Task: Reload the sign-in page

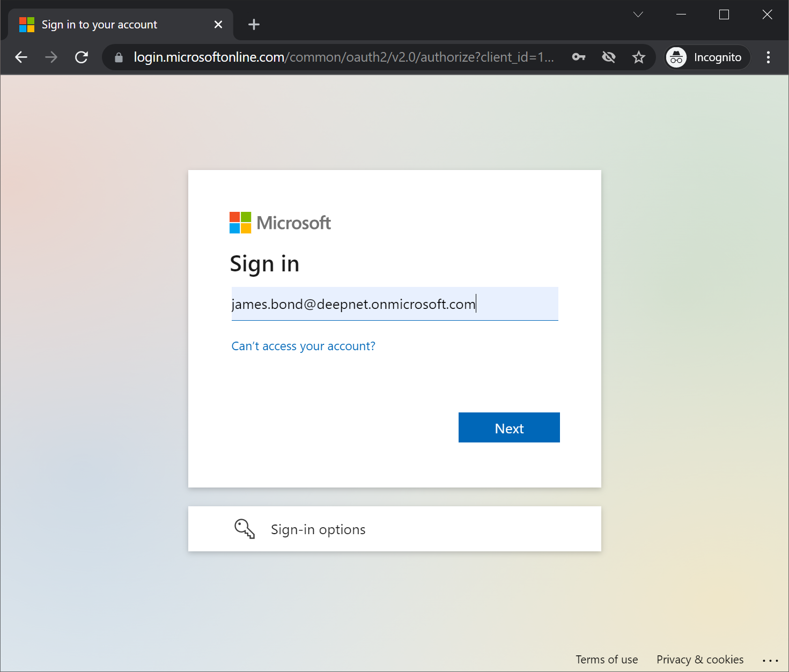Action: [x=82, y=57]
